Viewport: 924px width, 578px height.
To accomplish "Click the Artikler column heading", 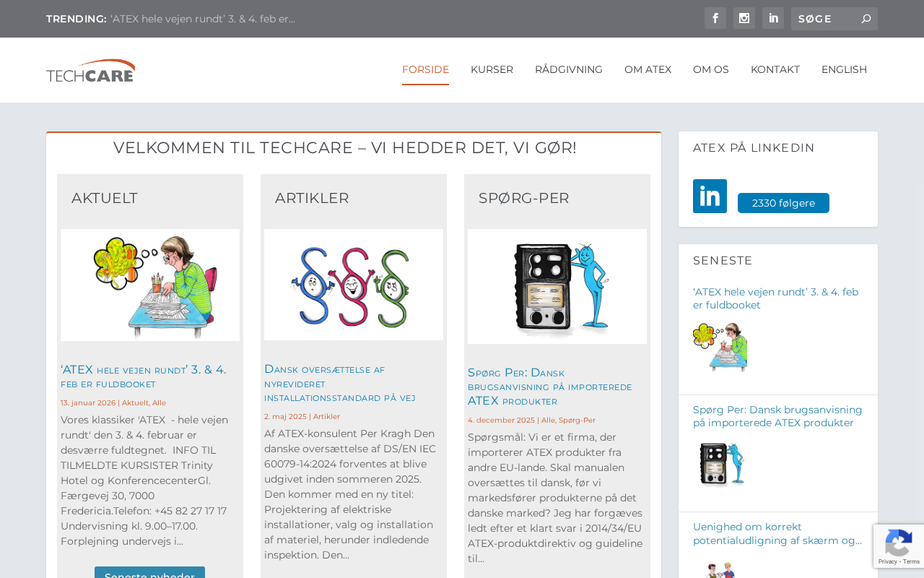I will pos(312,198).
